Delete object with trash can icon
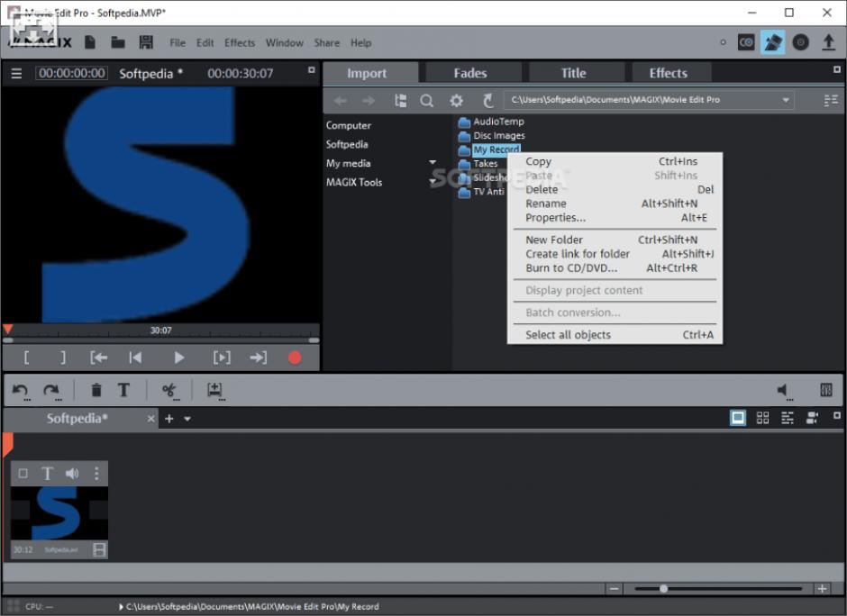Image resolution: width=847 pixels, height=616 pixels. tap(96, 390)
